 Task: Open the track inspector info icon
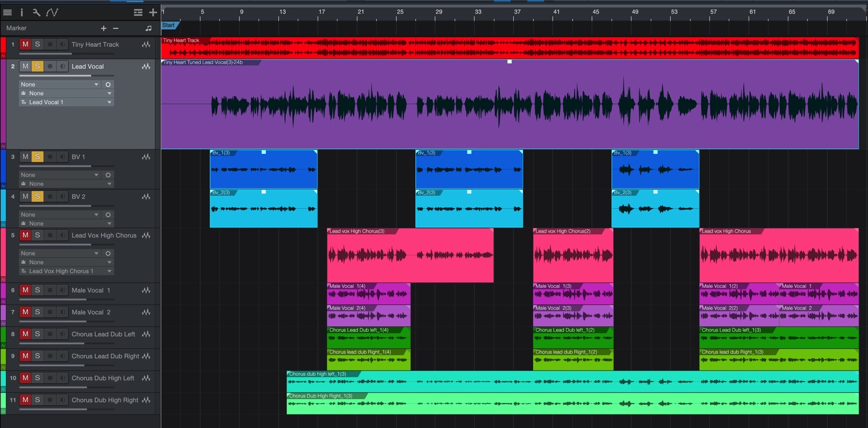21,12
